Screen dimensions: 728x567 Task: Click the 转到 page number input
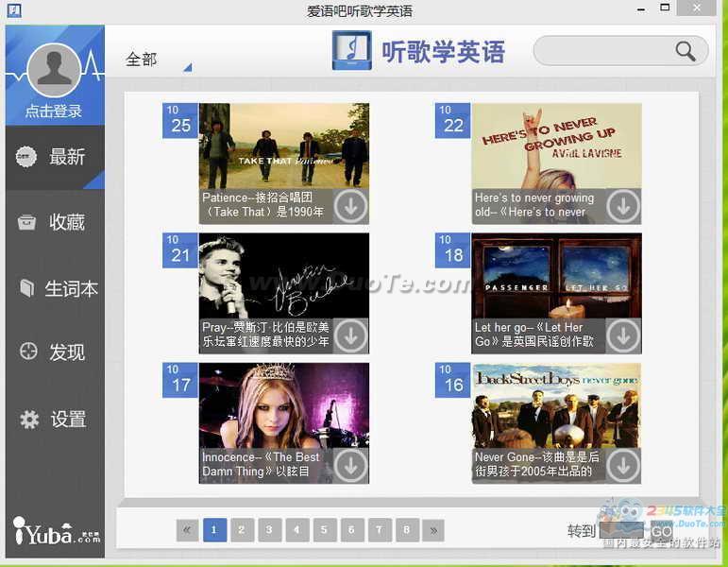622,531
